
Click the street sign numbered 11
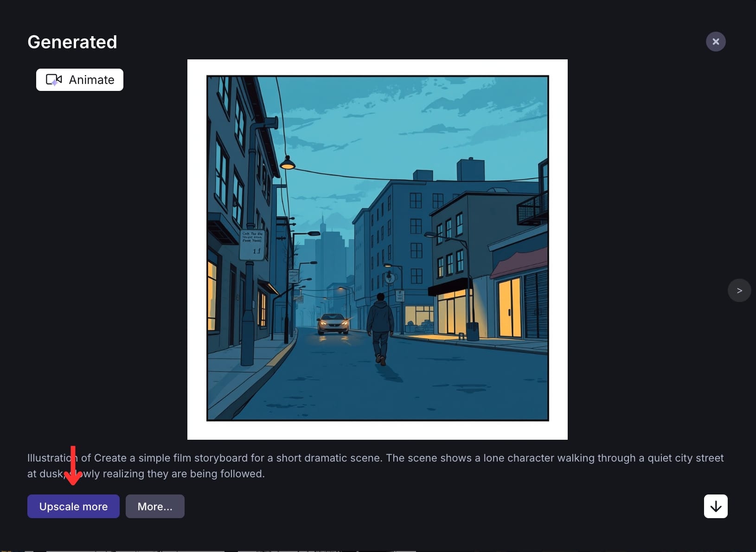point(252,244)
